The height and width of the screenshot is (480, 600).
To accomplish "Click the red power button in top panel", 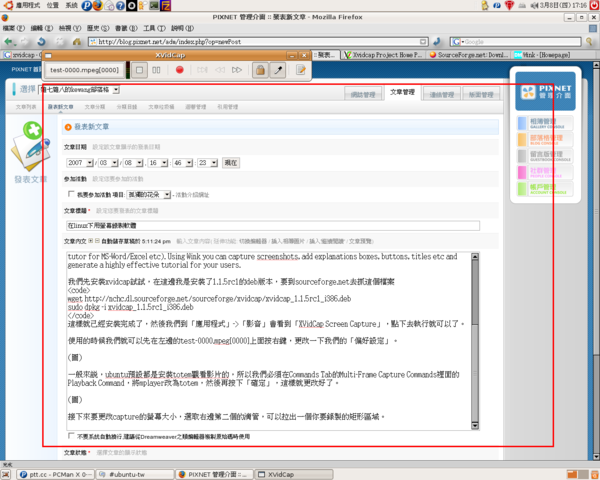I will (x=594, y=5).
